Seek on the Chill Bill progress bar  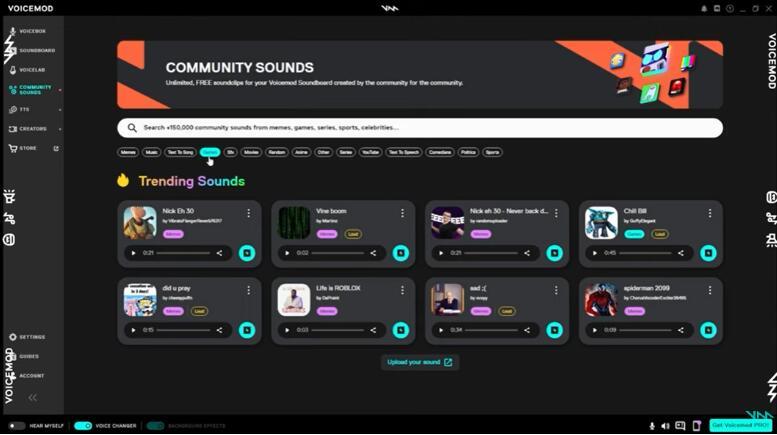coord(645,253)
